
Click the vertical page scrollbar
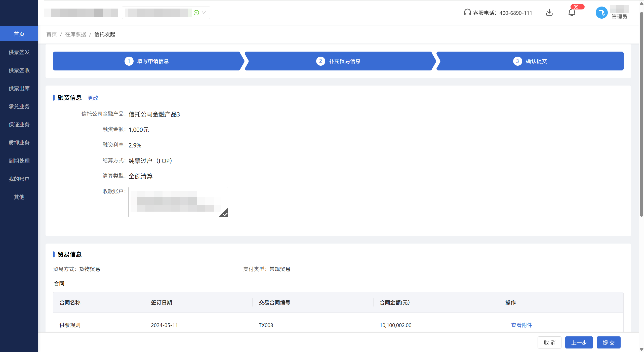(641, 113)
